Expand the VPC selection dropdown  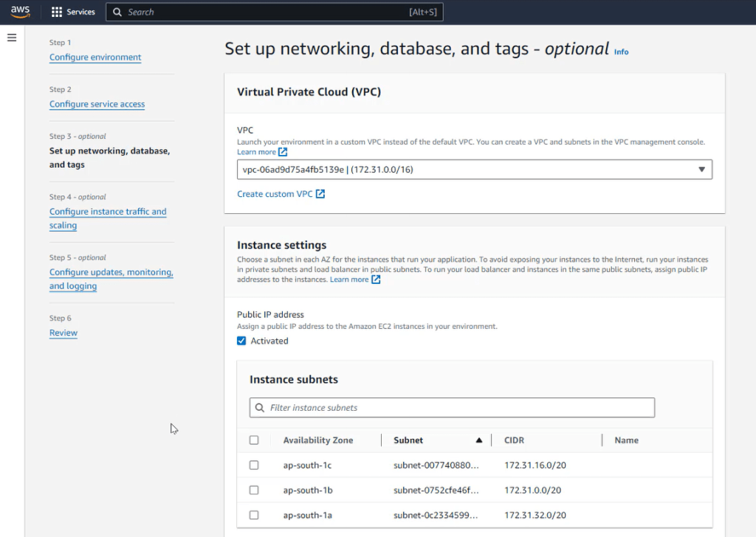click(x=701, y=170)
